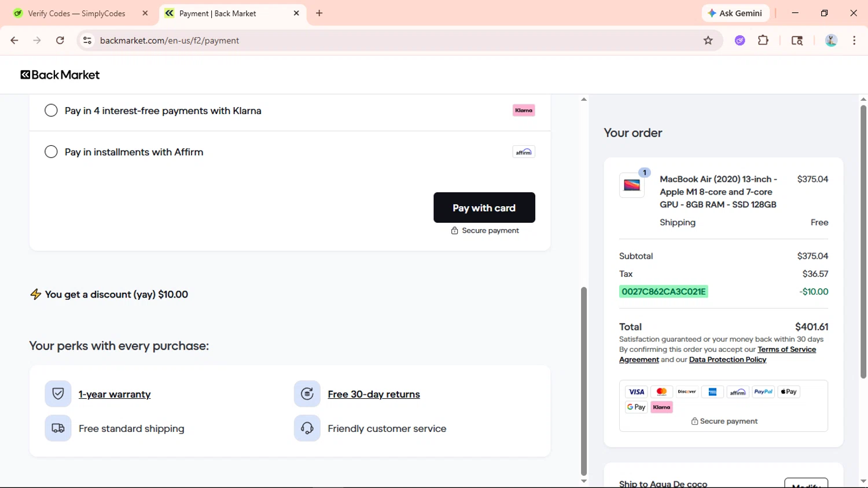
Task: Click the Affirm logo badge in payment options
Action: coord(524,152)
